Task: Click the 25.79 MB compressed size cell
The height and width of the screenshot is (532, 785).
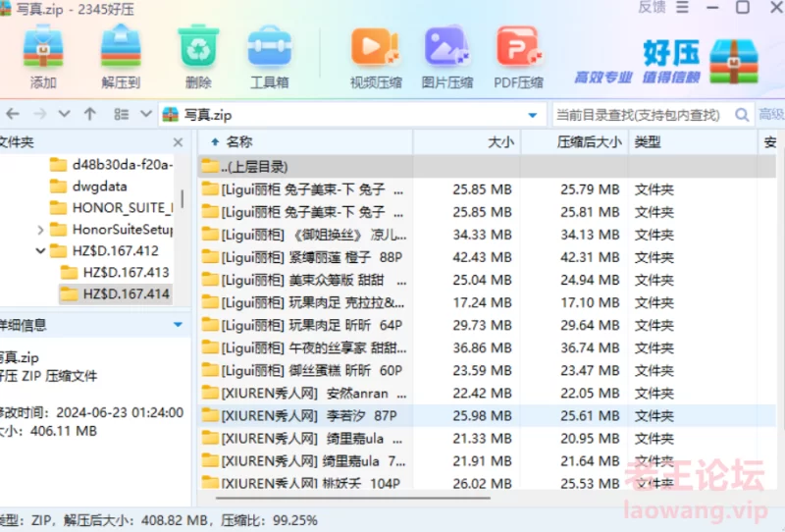Action: [x=590, y=189]
